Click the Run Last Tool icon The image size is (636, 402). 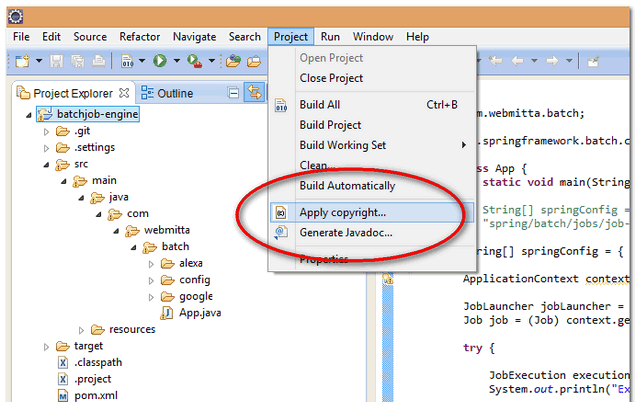click(194, 61)
